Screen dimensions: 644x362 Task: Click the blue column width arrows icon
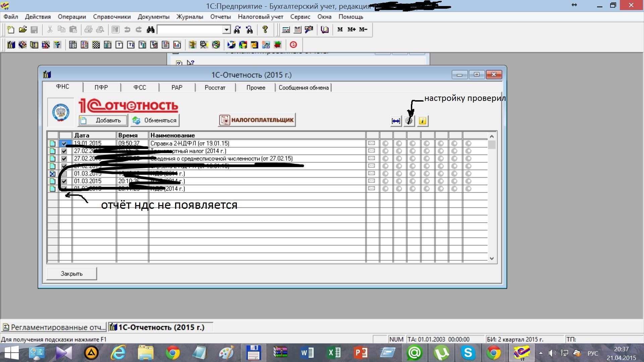coord(396,121)
